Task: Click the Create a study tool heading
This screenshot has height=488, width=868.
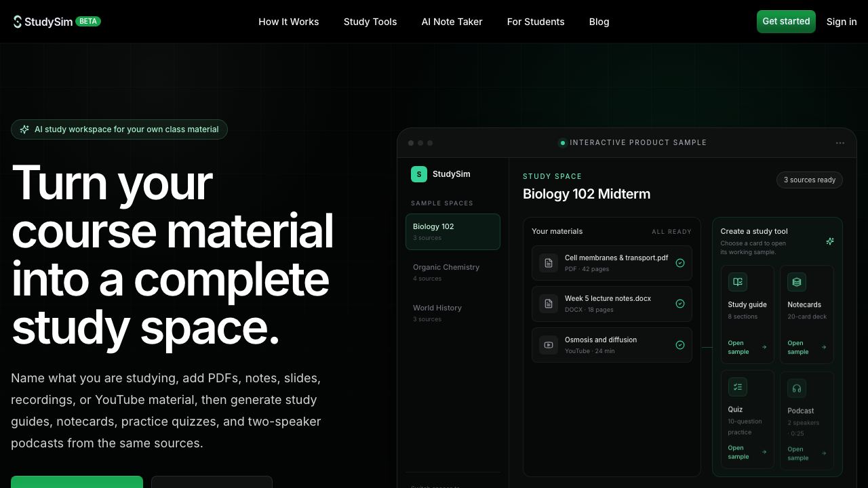Action: tap(754, 231)
